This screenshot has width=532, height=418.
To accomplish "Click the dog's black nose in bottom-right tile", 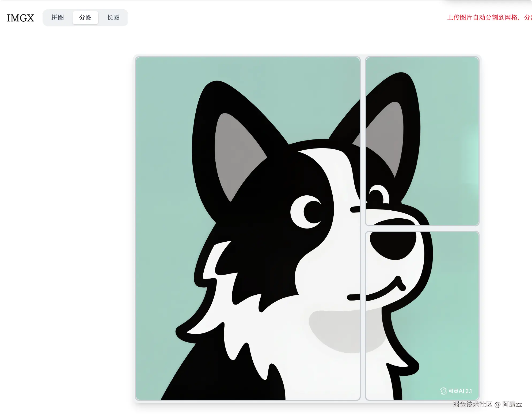I will tap(393, 244).
